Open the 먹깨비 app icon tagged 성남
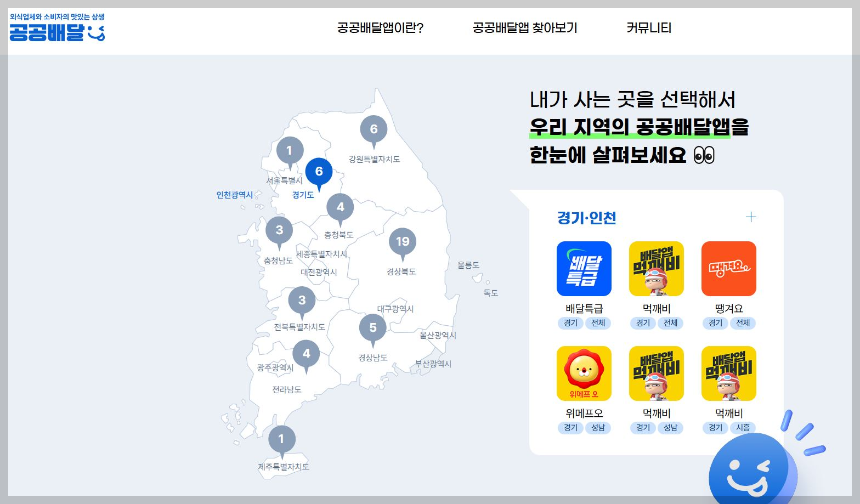860x504 pixels. (x=657, y=373)
